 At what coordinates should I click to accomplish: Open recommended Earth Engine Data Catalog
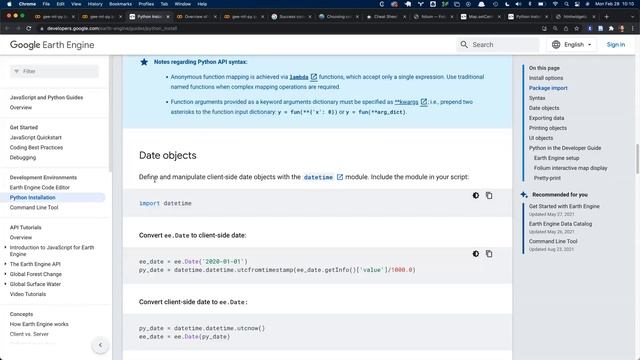tap(560, 224)
